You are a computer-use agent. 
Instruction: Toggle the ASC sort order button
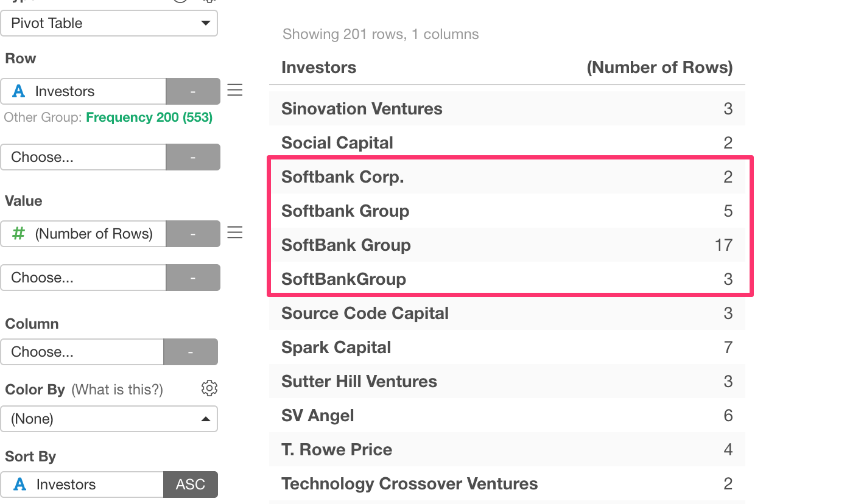click(x=191, y=485)
